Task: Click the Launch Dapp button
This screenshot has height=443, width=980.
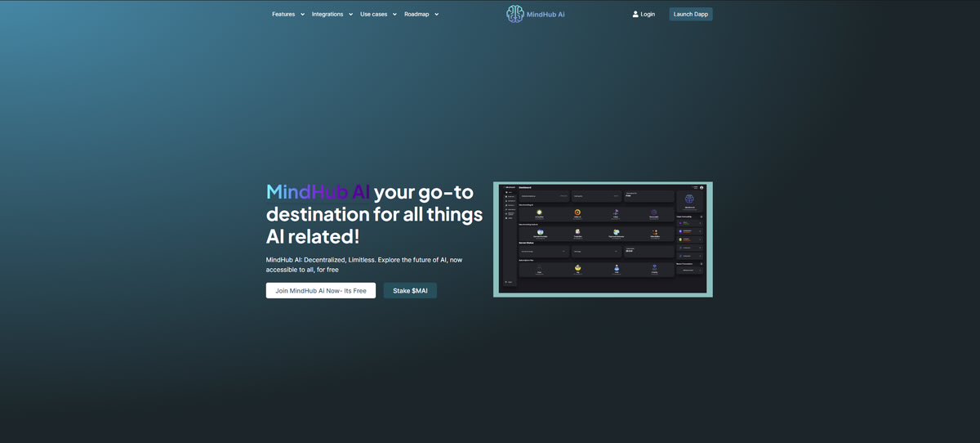Action: pos(691,14)
